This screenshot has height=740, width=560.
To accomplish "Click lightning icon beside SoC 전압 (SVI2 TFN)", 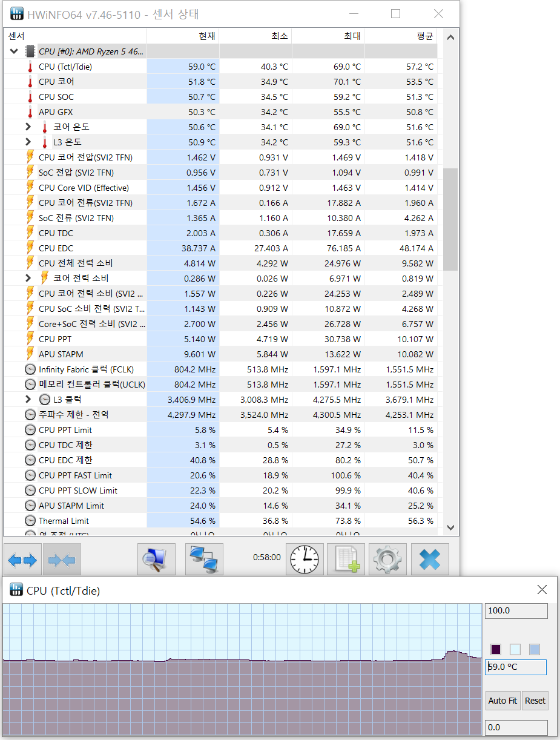I will pyautogui.click(x=30, y=173).
